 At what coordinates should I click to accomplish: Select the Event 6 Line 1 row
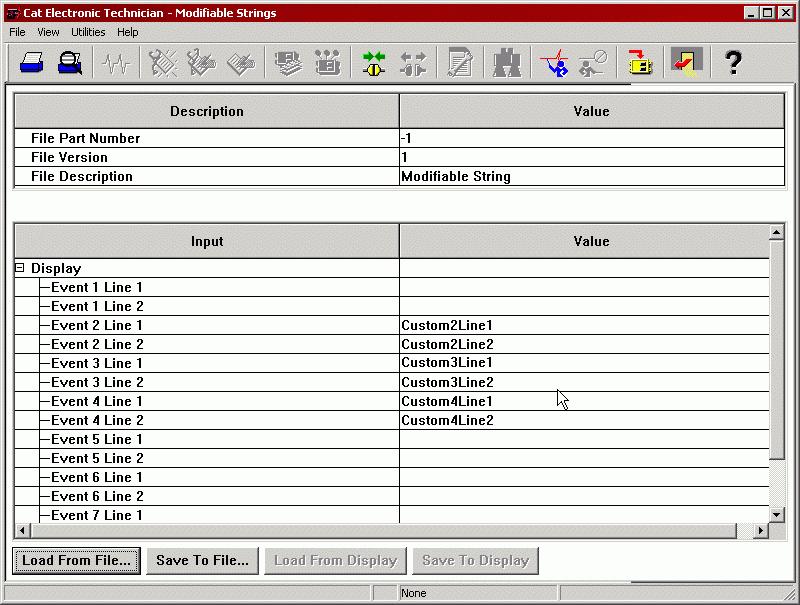point(392,477)
